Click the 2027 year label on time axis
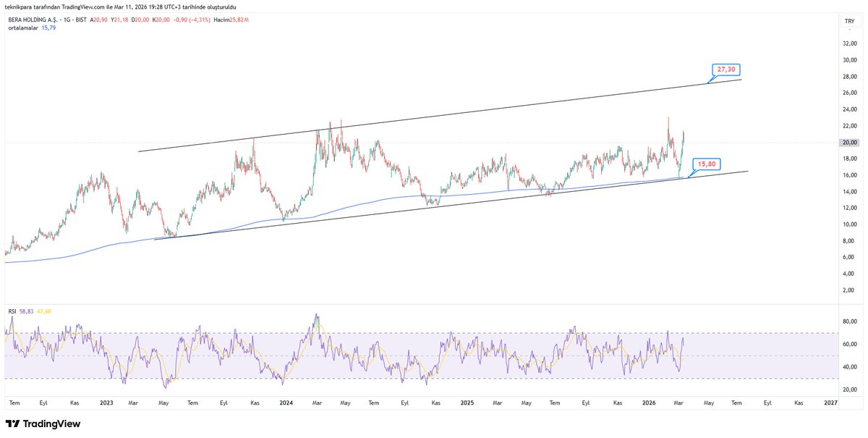 click(x=830, y=403)
